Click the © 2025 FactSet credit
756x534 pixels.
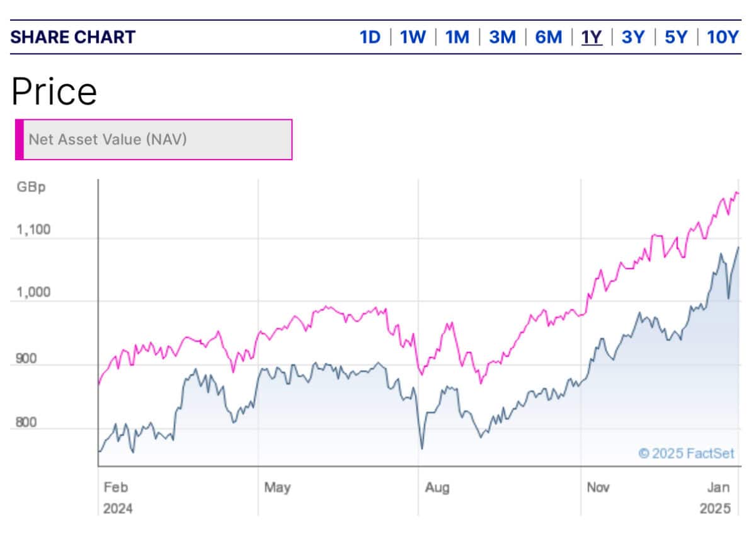tap(686, 453)
